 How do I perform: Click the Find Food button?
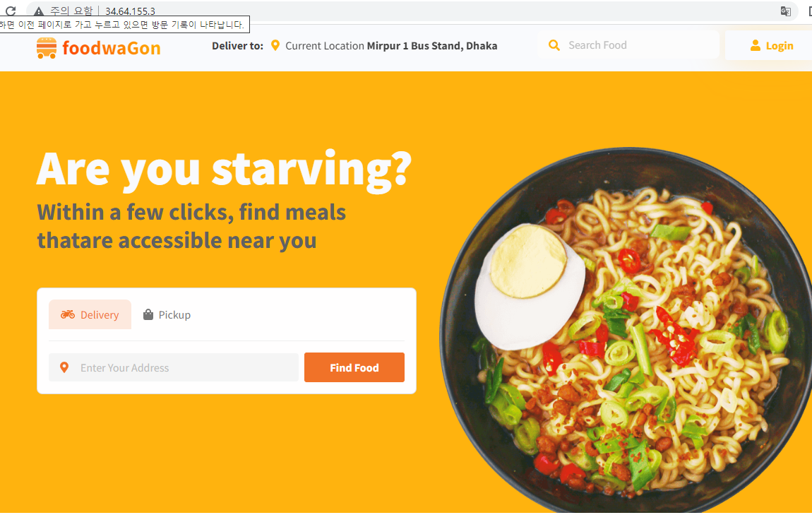click(x=354, y=367)
